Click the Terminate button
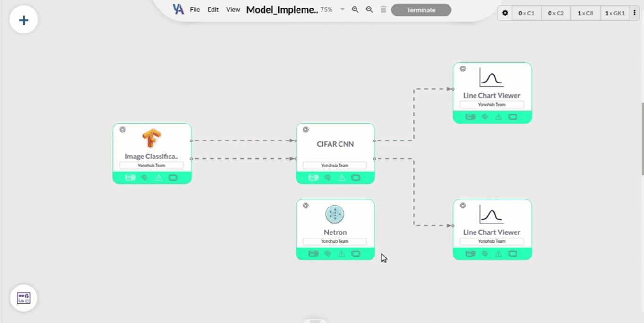Viewport: 644px width, 323px height. point(421,10)
